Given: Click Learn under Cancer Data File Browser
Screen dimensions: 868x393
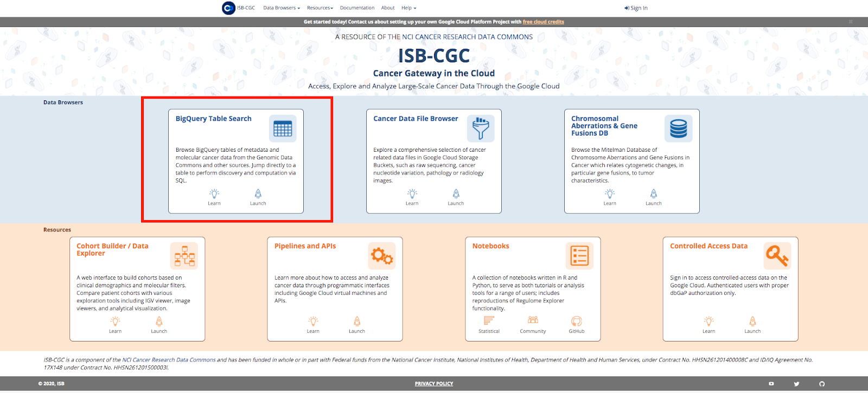Looking at the screenshot, I should click(412, 197).
